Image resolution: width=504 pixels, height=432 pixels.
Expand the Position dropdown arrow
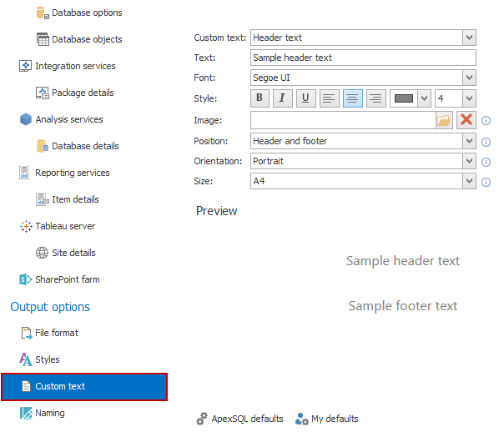(469, 141)
